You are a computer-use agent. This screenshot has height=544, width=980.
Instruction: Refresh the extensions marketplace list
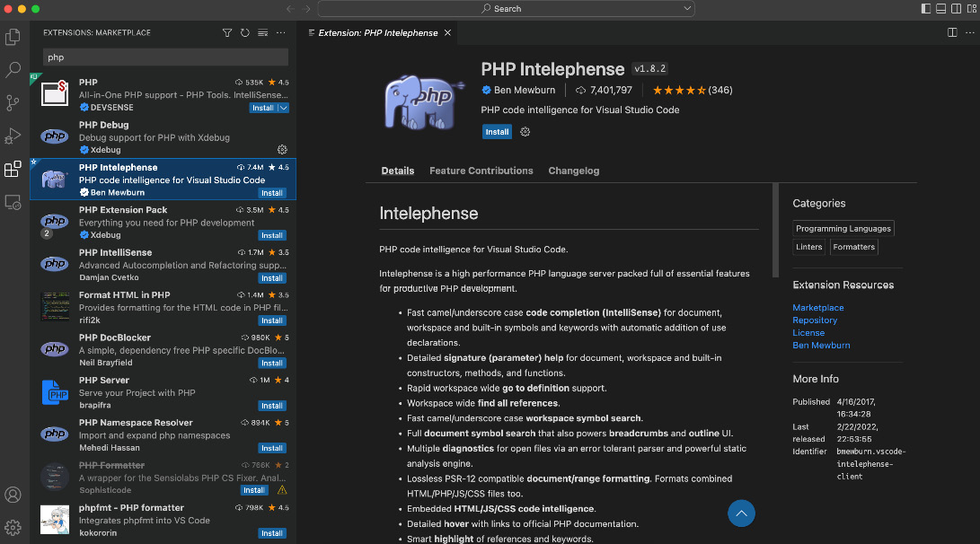245,32
